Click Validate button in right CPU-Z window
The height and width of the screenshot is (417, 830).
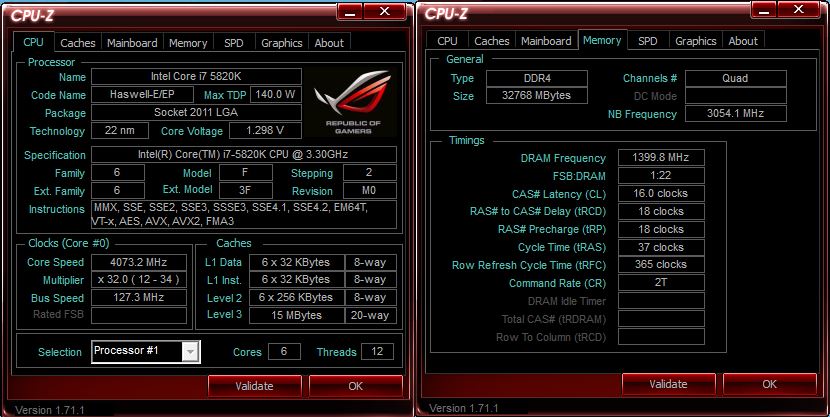pos(669,384)
